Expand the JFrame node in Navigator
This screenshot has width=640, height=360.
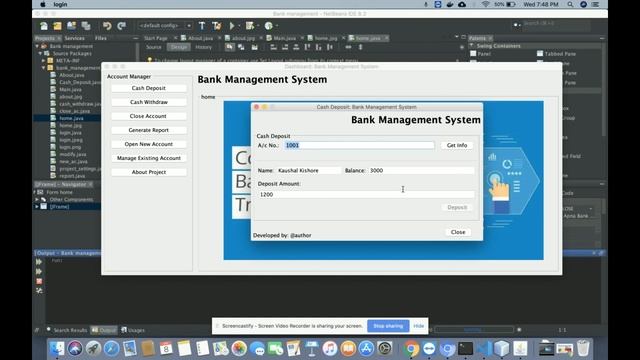[x=37, y=207]
